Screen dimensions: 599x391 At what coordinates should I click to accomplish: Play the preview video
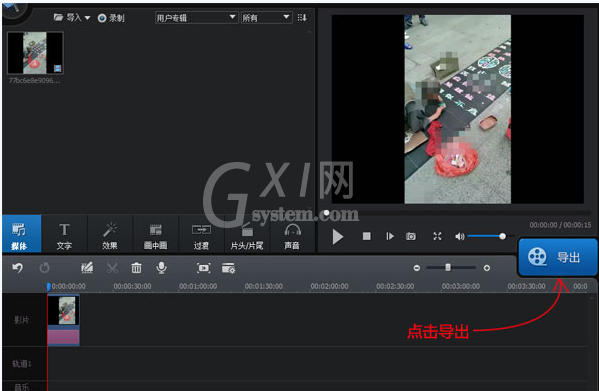[x=337, y=237]
